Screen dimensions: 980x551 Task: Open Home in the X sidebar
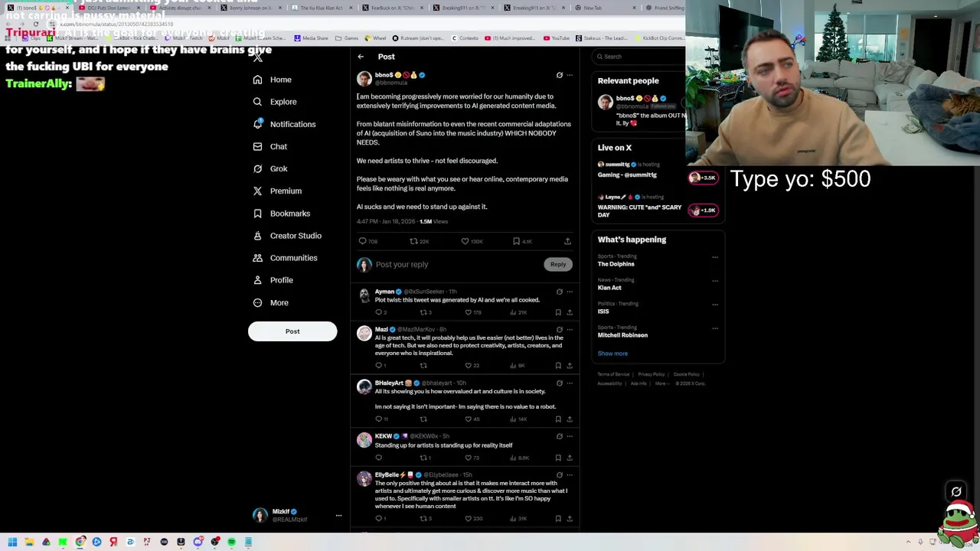click(273, 80)
